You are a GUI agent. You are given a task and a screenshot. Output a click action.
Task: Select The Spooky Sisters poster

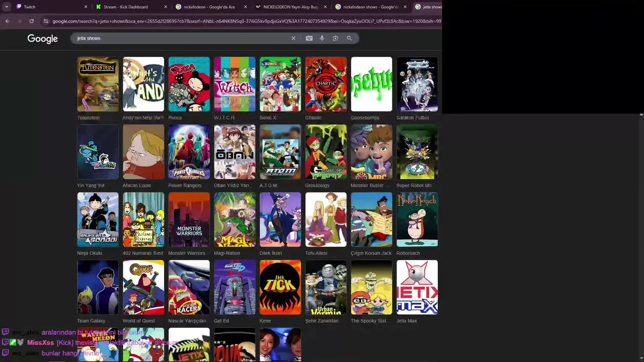point(371,287)
